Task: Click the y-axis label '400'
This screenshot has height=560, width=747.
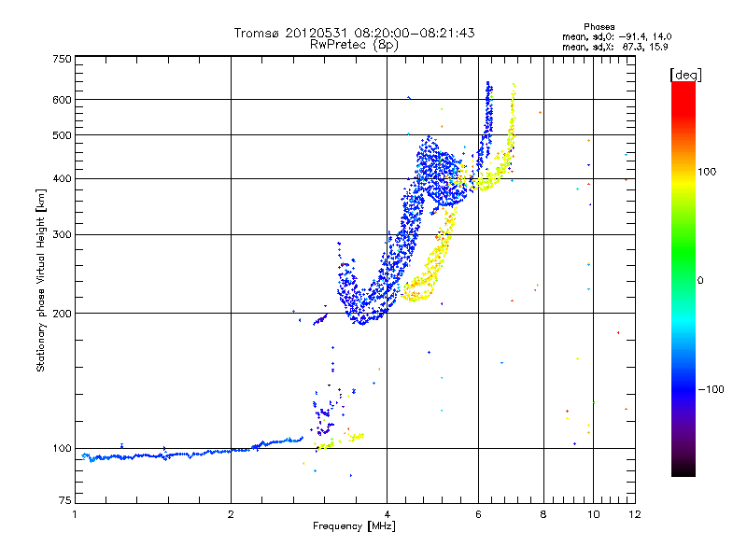Action: 62,179
